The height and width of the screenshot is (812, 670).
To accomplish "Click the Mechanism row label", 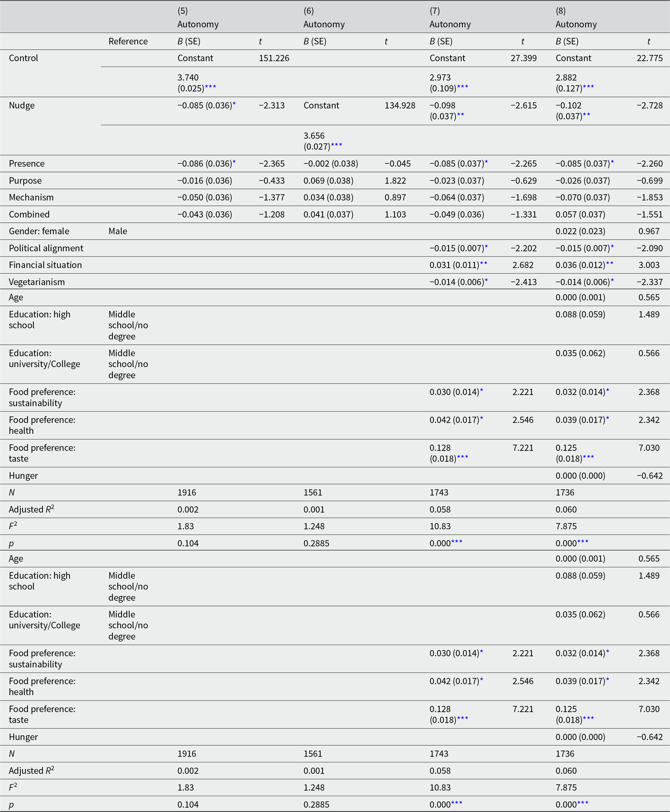I will click(31, 197).
